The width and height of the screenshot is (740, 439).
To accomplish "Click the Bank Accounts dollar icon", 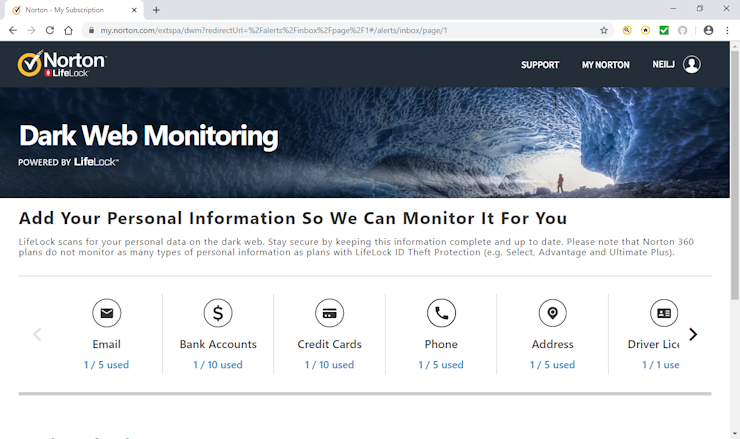I will pos(218,313).
